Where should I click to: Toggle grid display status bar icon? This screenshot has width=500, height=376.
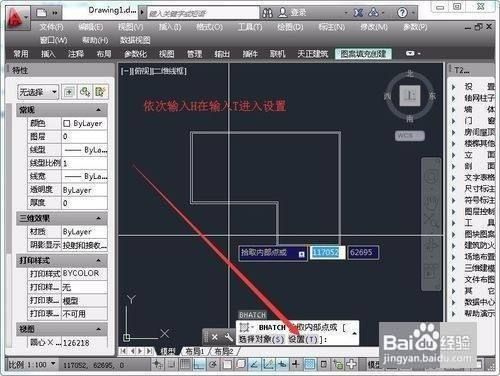pyautogui.click(x=185, y=364)
